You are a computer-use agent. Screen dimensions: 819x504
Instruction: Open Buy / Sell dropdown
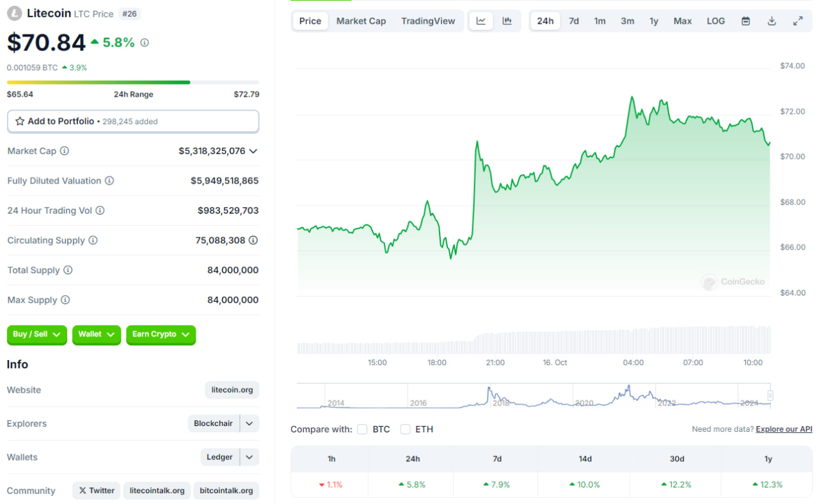(36, 335)
